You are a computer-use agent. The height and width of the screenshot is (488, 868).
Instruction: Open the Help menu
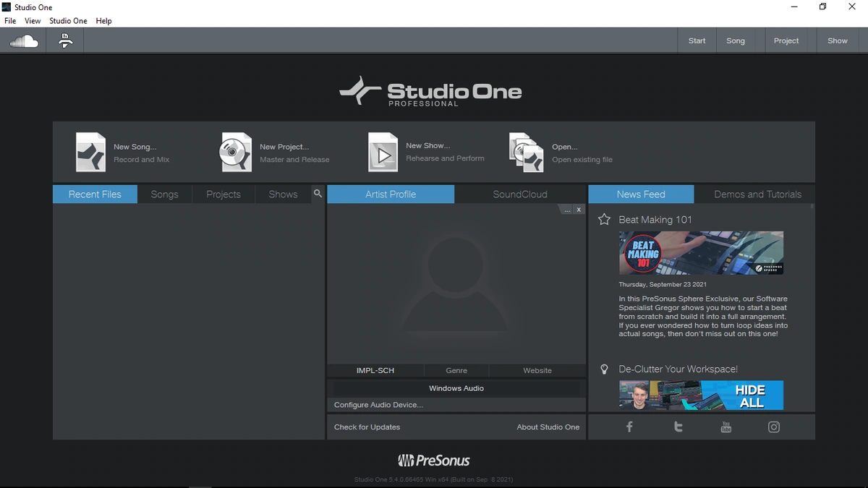[x=104, y=21]
